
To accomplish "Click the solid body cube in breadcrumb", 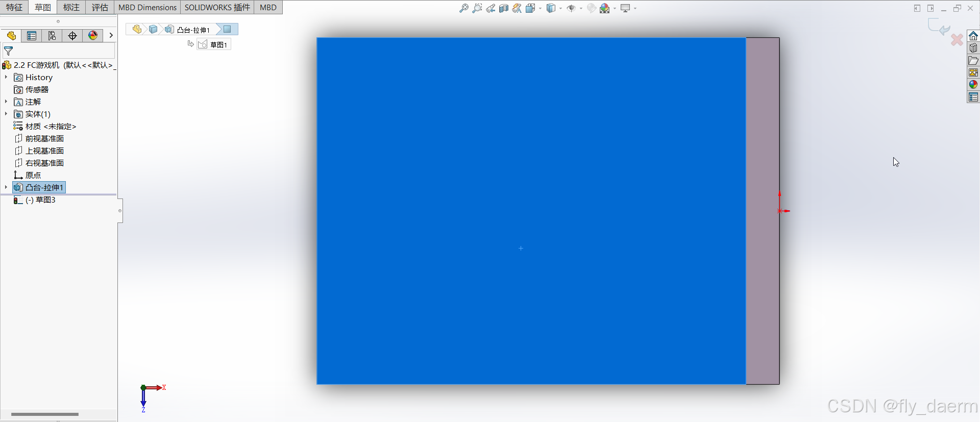I will 153,30.
